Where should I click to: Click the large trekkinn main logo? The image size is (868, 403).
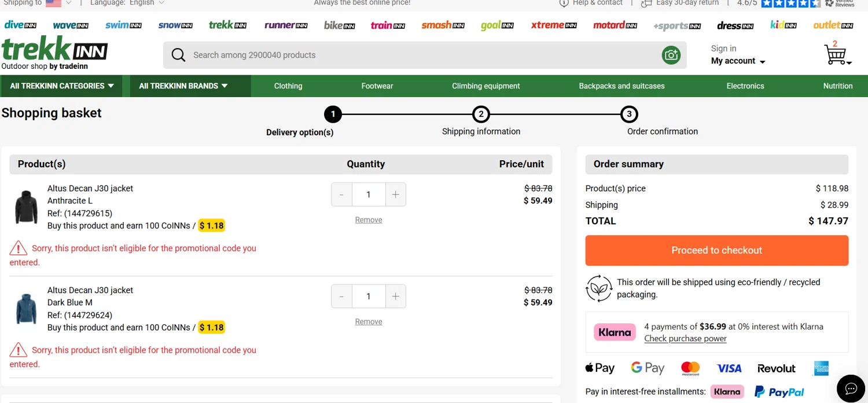pyautogui.click(x=54, y=49)
